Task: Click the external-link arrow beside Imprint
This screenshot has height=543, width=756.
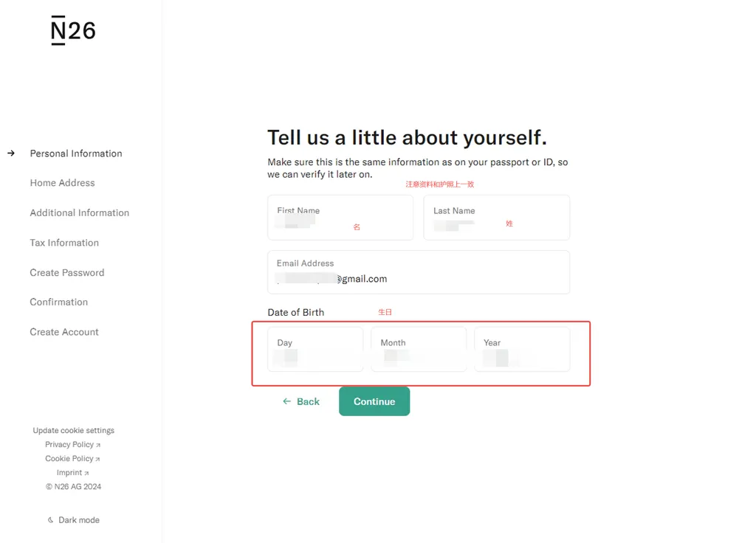Action: [87, 473]
